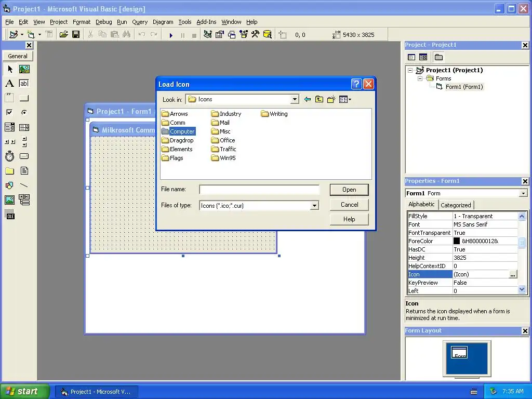532x399 pixels.
Task: Select the OptionButton control tool
Action: 24,112
